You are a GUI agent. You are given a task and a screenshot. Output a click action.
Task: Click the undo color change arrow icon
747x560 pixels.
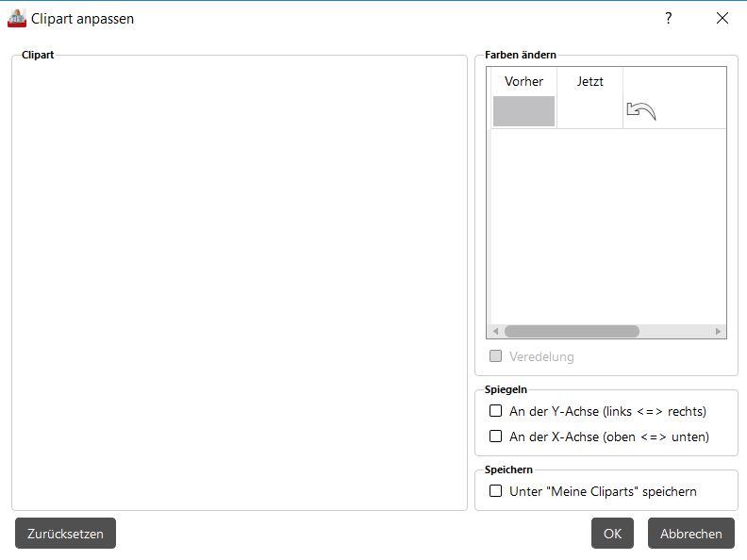coord(640,111)
